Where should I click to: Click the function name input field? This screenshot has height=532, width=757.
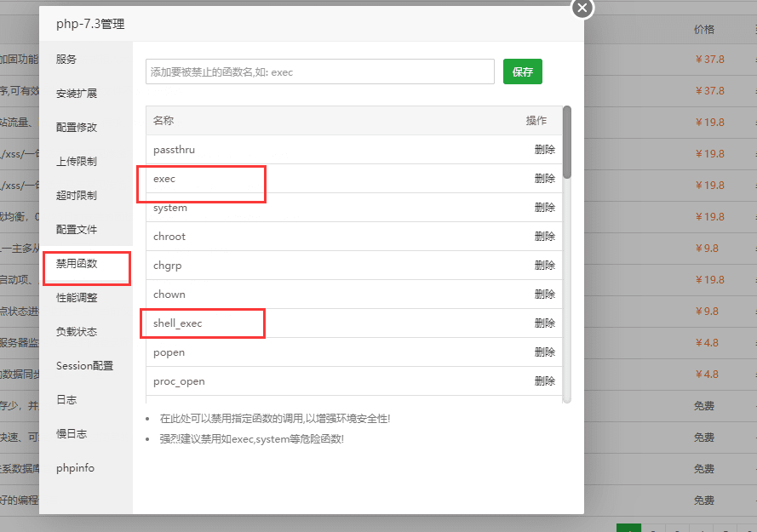(x=319, y=72)
